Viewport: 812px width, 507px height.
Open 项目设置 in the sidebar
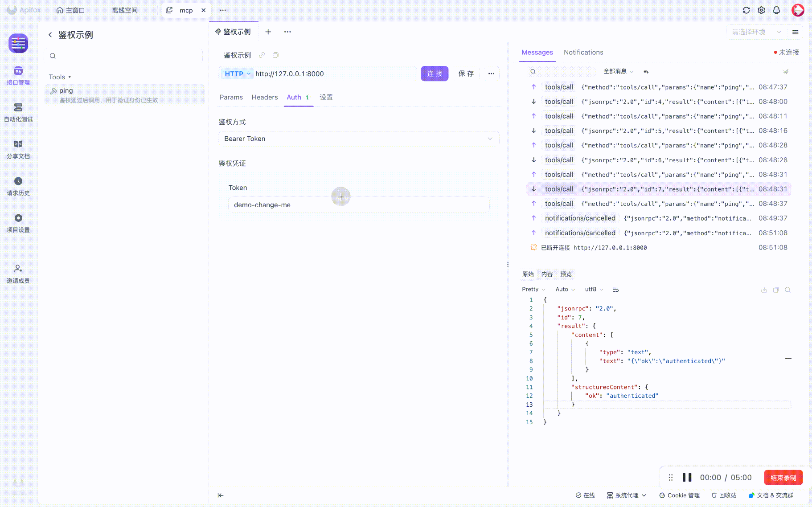tap(18, 224)
